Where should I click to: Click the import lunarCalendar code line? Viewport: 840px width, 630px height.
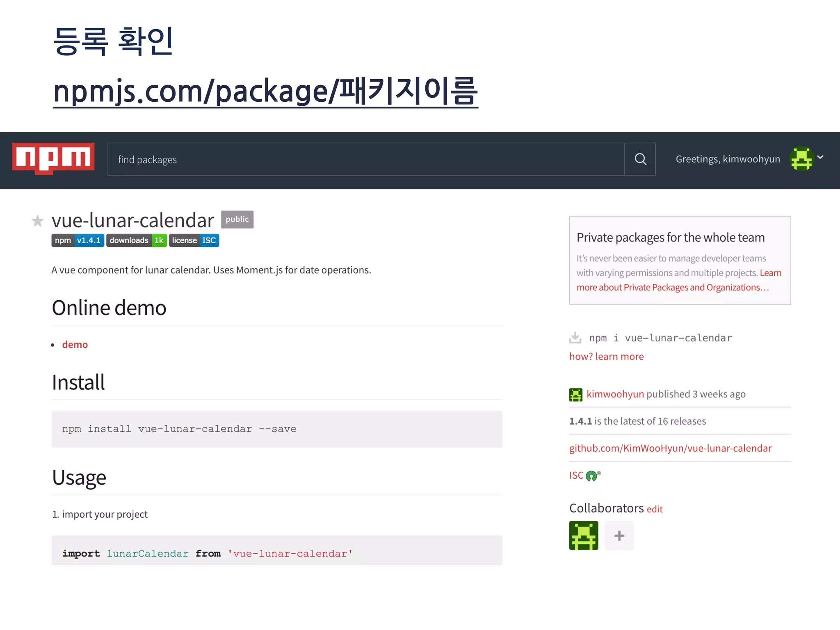(207, 553)
